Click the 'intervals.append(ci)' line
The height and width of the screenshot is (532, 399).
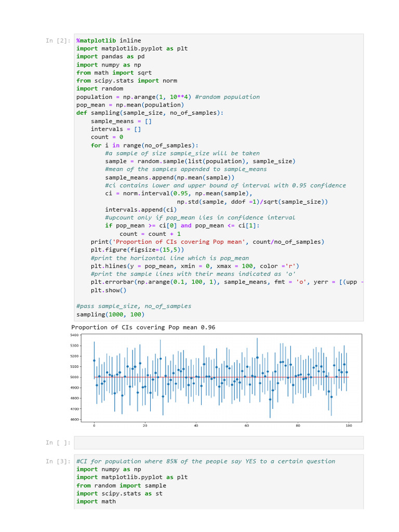pyautogui.click(x=141, y=210)
